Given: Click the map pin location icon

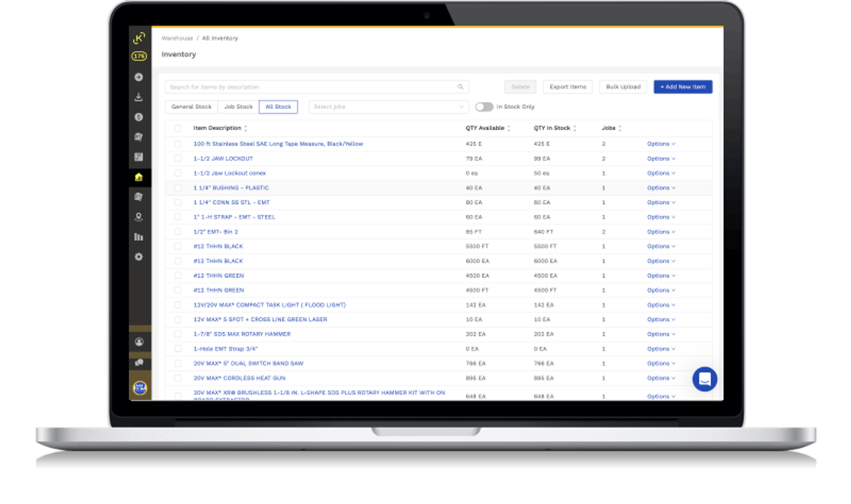Looking at the screenshot, I should 139,217.
